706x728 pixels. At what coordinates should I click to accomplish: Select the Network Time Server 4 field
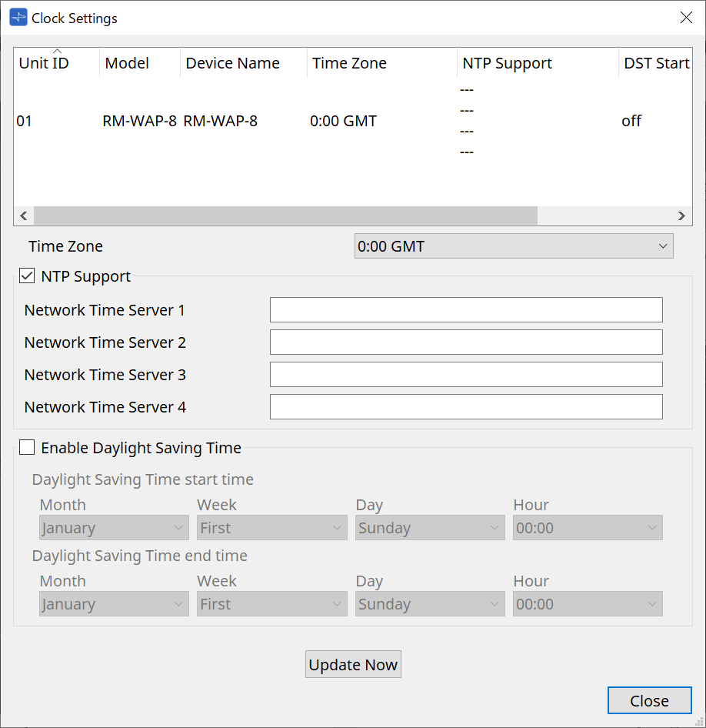(x=465, y=407)
